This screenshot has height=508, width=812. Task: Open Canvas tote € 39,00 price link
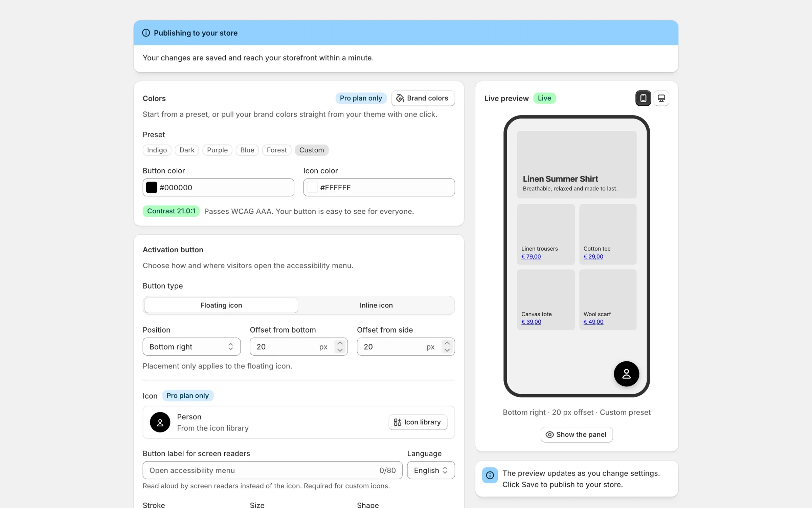coord(531,322)
